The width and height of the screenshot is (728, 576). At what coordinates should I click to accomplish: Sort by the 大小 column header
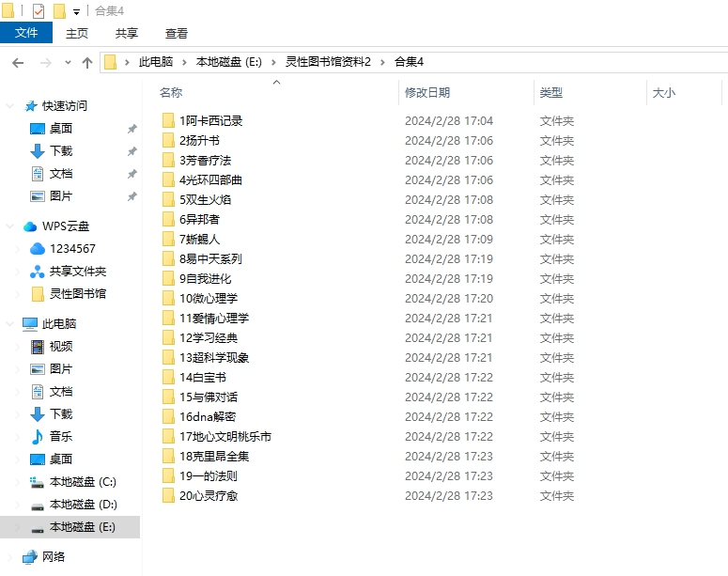[x=663, y=92]
